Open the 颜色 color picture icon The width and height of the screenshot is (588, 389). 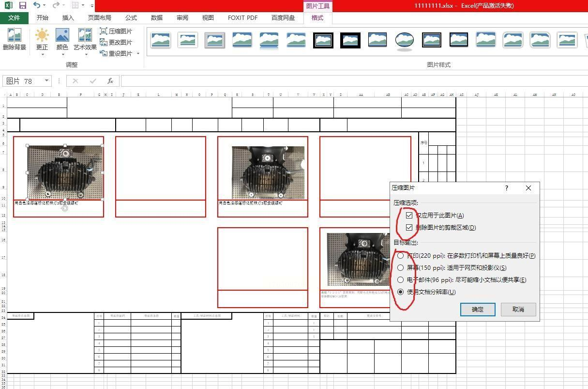click(x=62, y=35)
